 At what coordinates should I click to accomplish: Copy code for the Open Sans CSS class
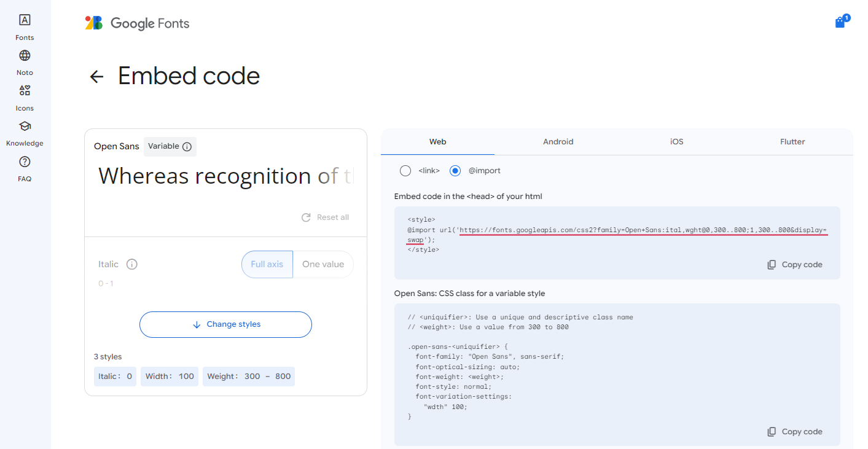[795, 432]
